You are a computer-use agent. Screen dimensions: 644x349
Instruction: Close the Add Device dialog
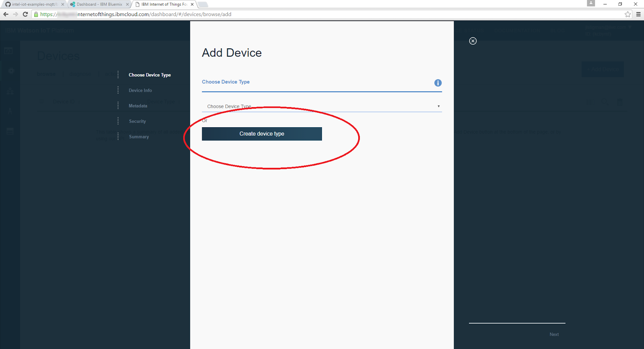click(473, 41)
